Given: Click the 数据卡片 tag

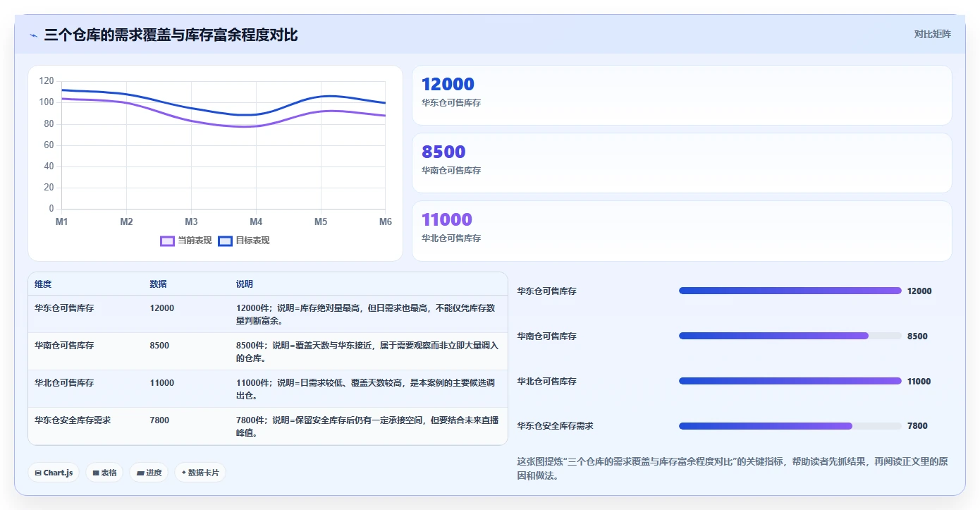Looking at the screenshot, I should click(x=200, y=473).
